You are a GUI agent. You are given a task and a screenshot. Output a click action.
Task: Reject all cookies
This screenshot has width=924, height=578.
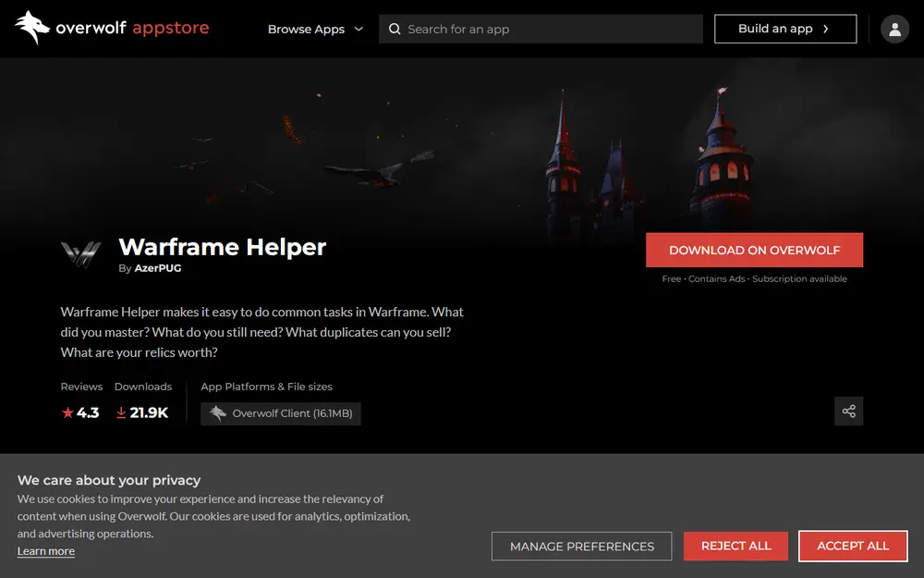736,547
